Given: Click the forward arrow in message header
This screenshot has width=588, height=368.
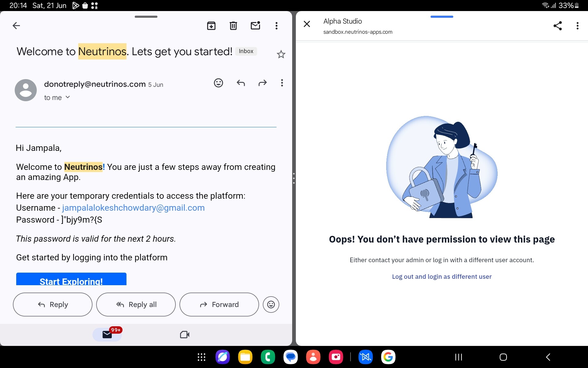Looking at the screenshot, I should (x=262, y=83).
